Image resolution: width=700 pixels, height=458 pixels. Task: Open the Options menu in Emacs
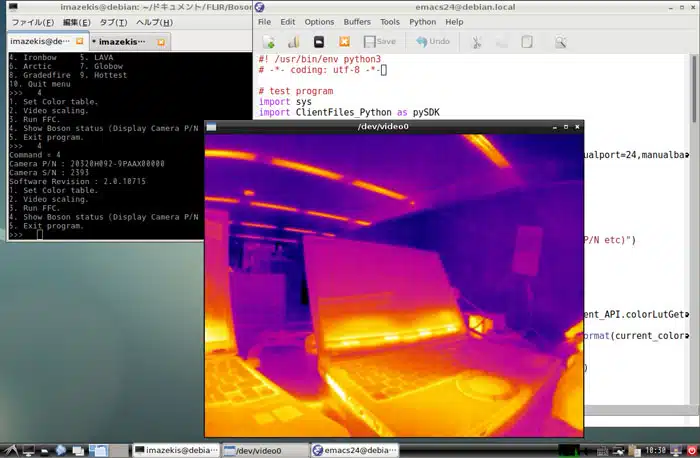coord(319,22)
